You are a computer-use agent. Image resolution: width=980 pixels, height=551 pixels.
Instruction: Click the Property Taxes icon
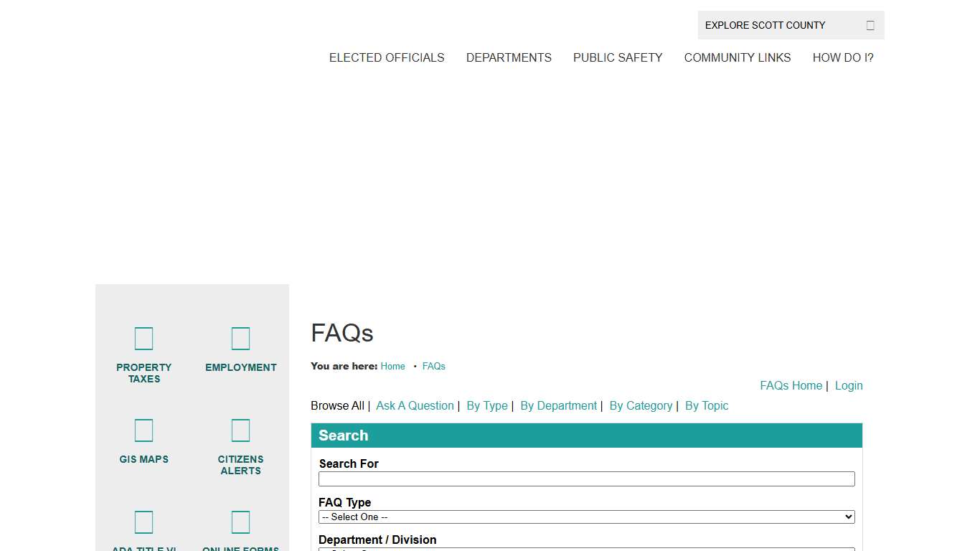143,339
